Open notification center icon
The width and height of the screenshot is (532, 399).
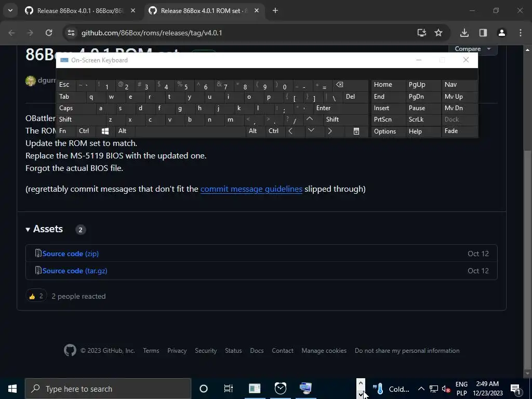[515, 389]
